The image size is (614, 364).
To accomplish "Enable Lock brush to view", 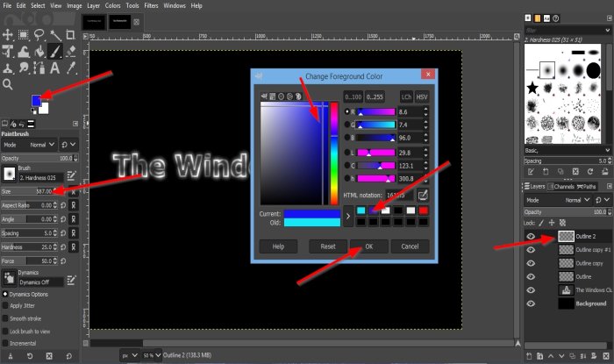I will (x=5, y=332).
